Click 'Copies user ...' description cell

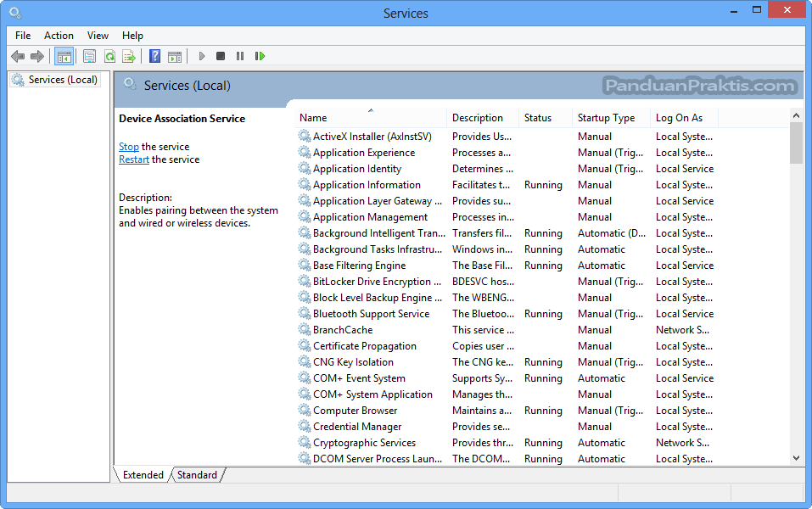pyautogui.click(x=483, y=345)
